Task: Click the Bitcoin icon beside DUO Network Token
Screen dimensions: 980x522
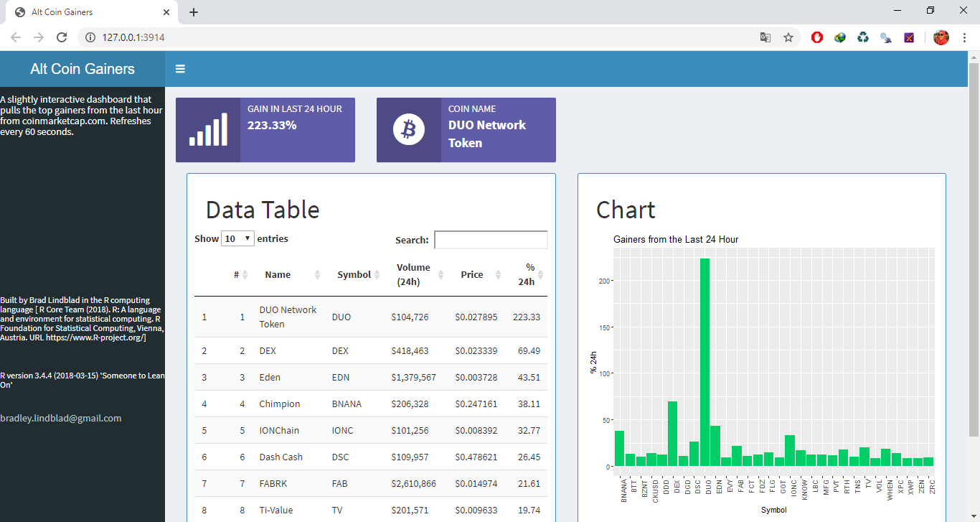Action: coord(408,129)
